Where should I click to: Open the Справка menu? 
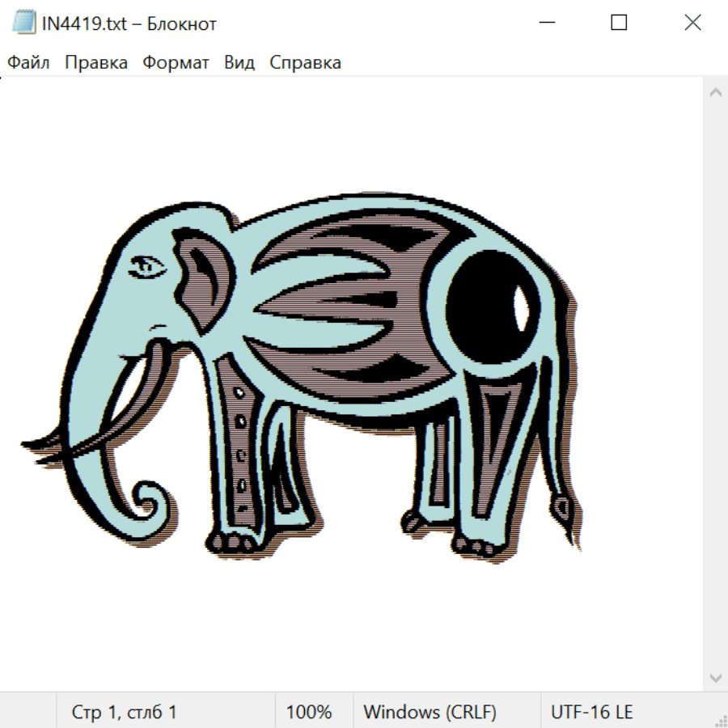tap(305, 63)
